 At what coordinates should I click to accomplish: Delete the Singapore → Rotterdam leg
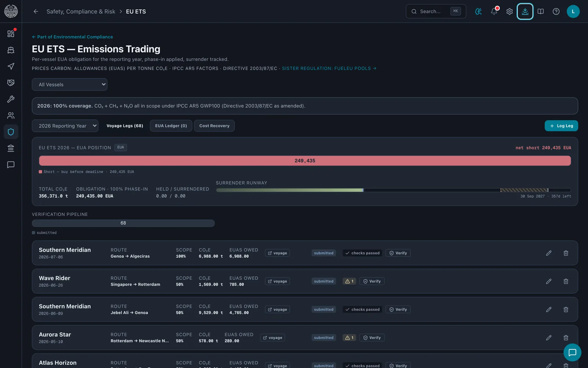[x=566, y=281]
